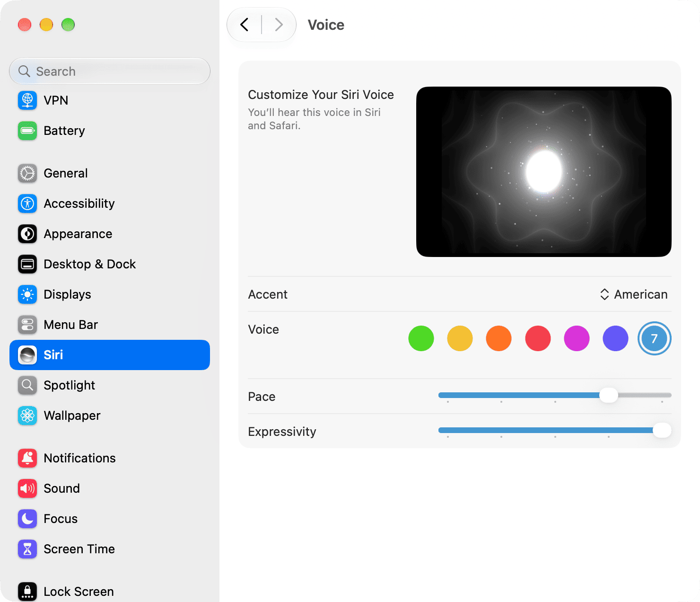Click the Displays sun icon
This screenshot has width=700, height=602.
pos(27,294)
